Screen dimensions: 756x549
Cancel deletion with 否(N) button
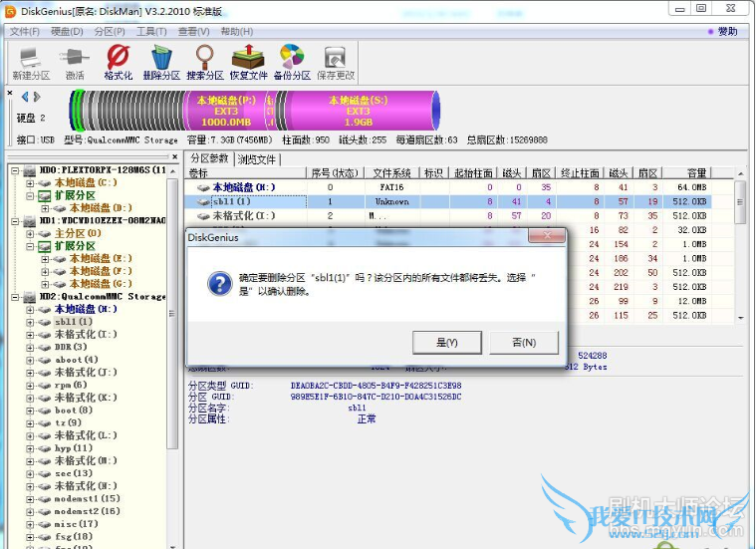524,343
